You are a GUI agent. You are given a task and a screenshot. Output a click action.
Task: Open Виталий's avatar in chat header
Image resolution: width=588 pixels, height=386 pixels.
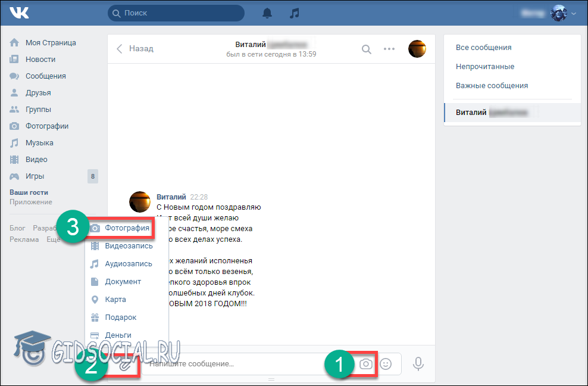pyautogui.click(x=417, y=49)
